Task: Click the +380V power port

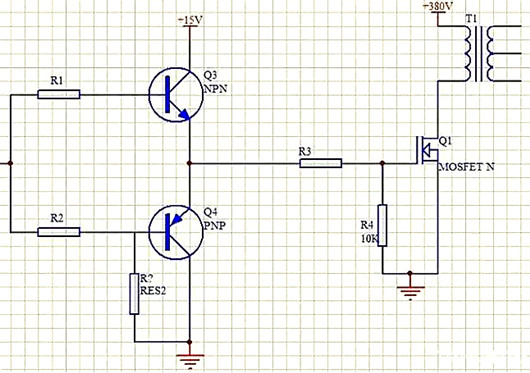Action: [438, 8]
